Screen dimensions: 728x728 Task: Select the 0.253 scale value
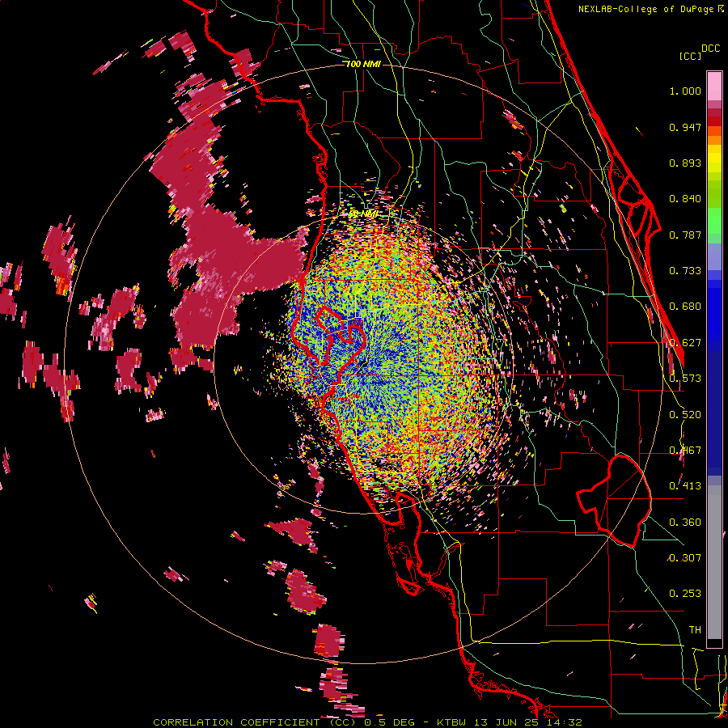[685, 594]
